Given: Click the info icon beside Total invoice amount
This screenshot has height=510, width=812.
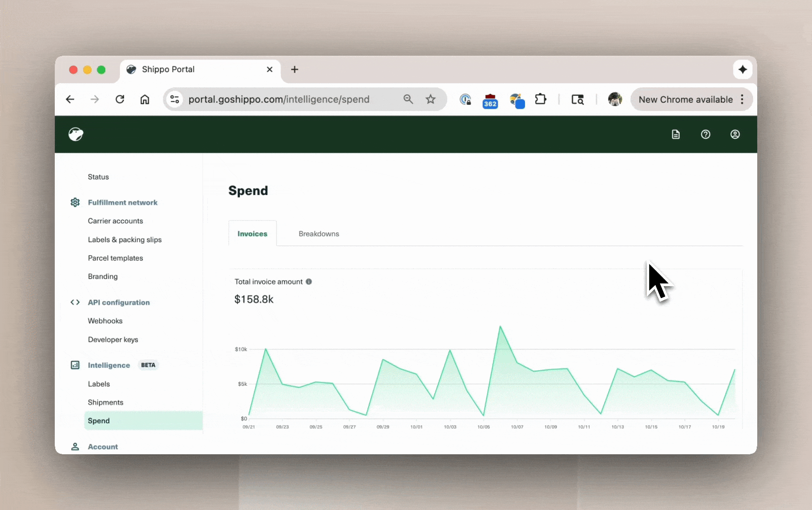Looking at the screenshot, I should [x=309, y=281].
